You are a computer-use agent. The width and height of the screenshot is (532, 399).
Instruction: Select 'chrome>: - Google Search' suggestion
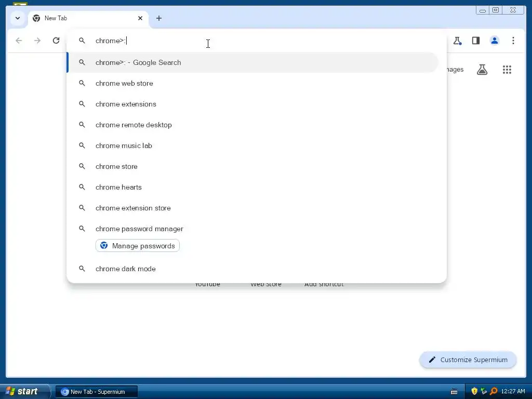[253, 62]
